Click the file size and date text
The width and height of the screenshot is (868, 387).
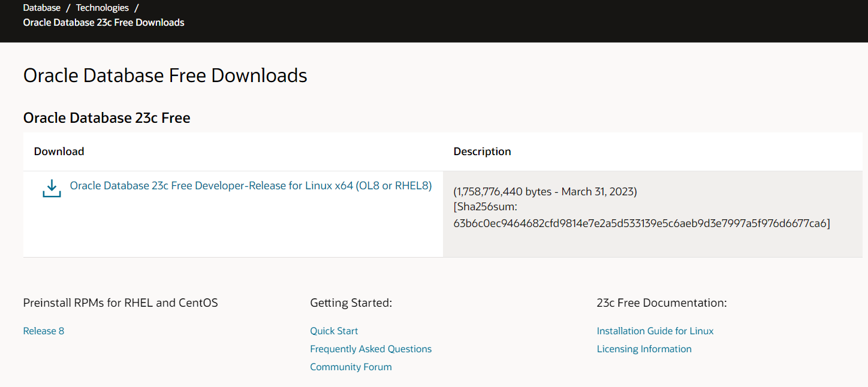(x=545, y=192)
